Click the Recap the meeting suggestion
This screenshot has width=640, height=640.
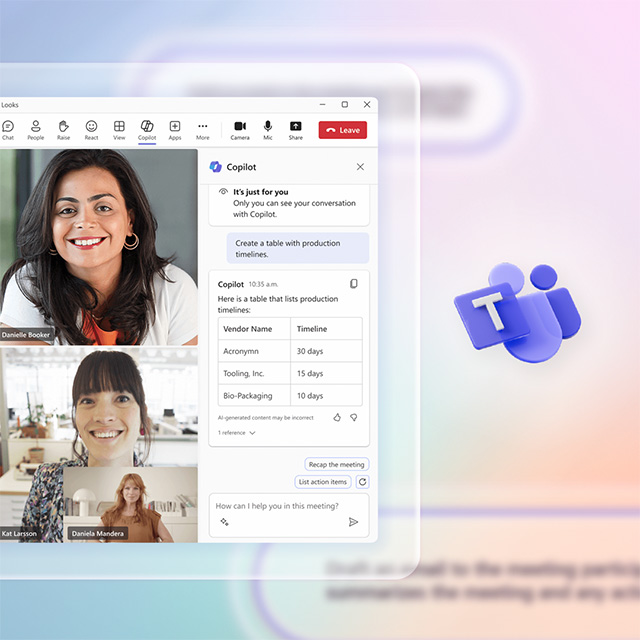pyautogui.click(x=337, y=464)
